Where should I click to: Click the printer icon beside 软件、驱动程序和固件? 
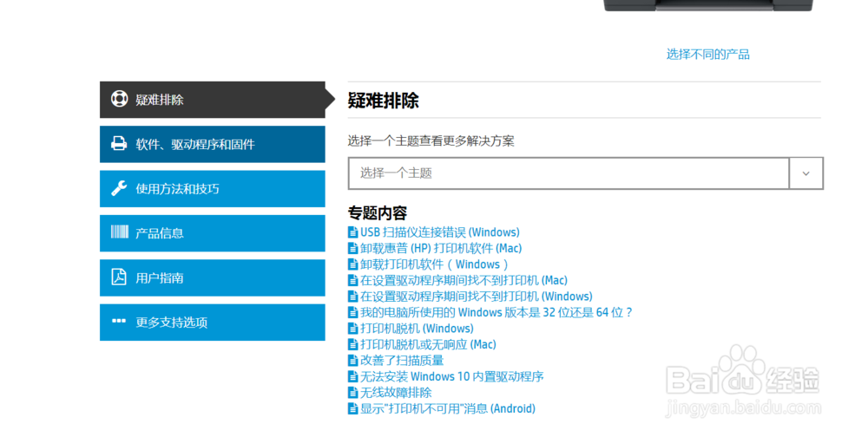point(119,143)
